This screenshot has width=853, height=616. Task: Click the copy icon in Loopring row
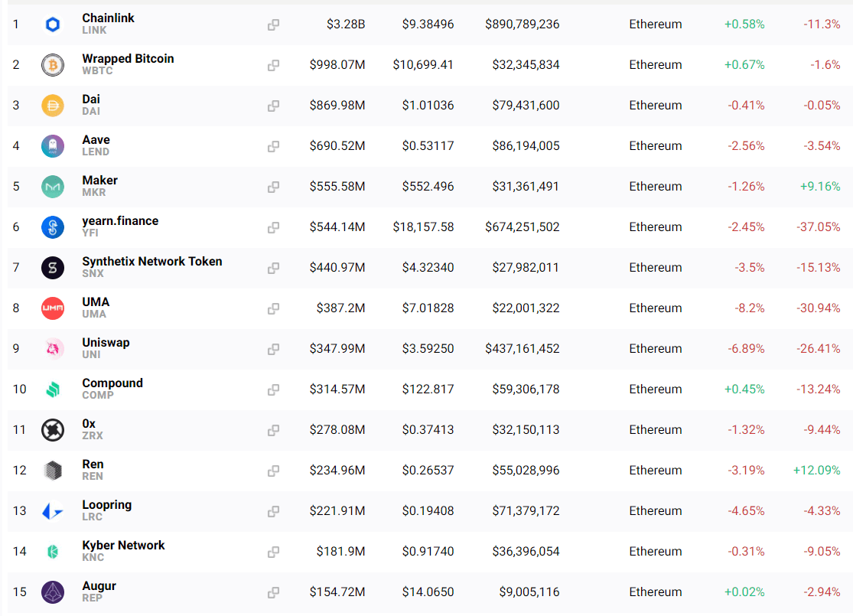click(273, 512)
